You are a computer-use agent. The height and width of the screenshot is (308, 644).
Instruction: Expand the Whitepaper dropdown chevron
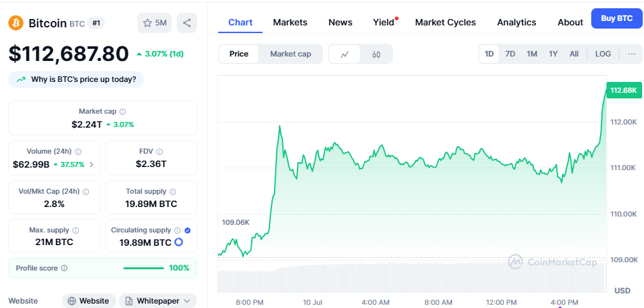pyautogui.click(x=188, y=301)
